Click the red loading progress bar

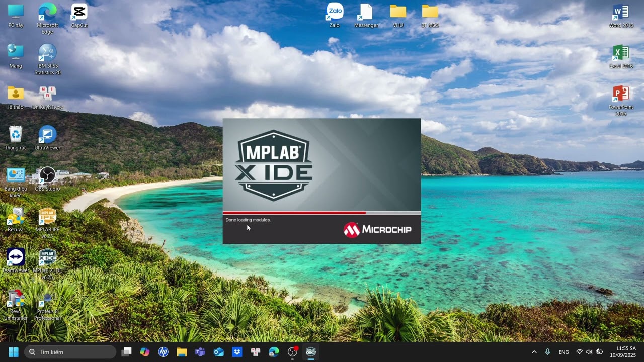click(294, 213)
